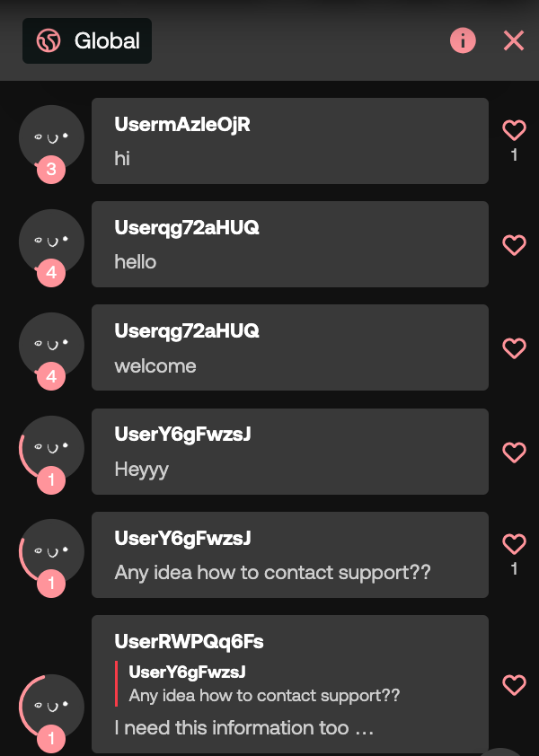The width and height of the screenshot is (539, 756).
Task: Open avatar beside the "Heyyy" message
Action: (51, 449)
